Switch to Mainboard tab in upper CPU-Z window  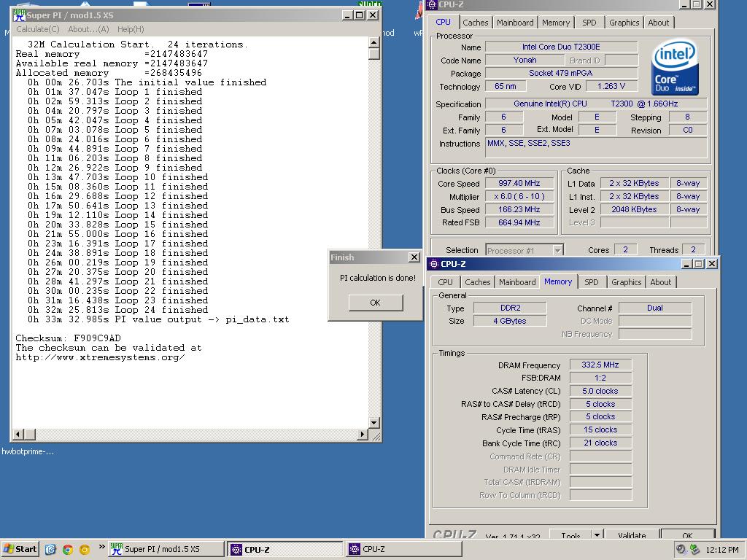(515, 23)
